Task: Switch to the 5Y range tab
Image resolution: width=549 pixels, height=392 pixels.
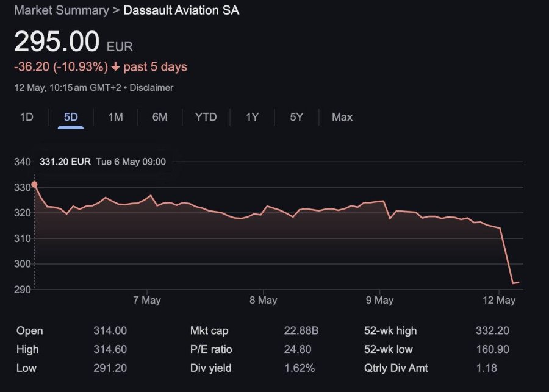Action: (296, 117)
